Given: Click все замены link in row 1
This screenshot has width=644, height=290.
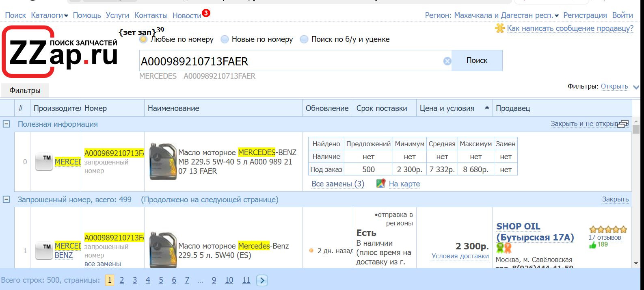Looking at the screenshot, I should click(x=103, y=264).
